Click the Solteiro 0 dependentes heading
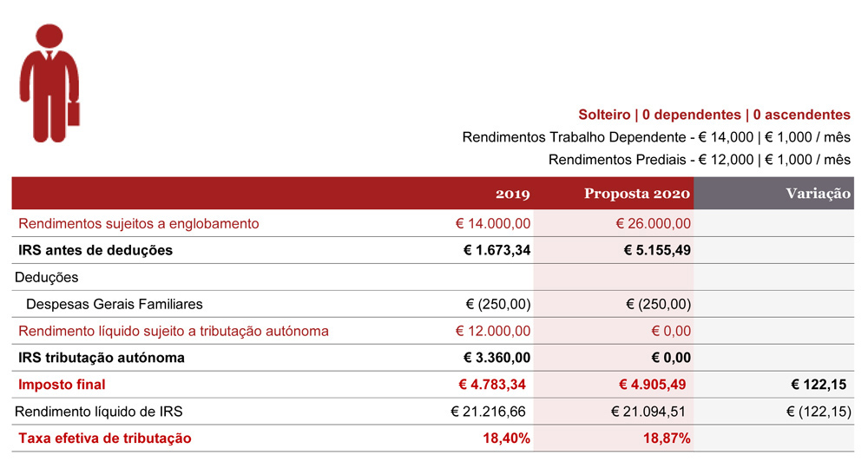868x475 pixels. pyautogui.click(x=714, y=115)
